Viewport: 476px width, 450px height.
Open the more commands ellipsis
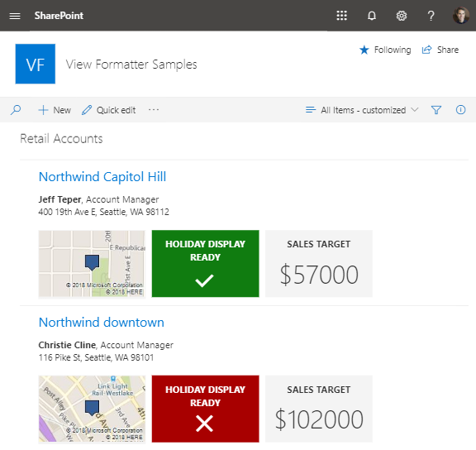pyautogui.click(x=154, y=110)
